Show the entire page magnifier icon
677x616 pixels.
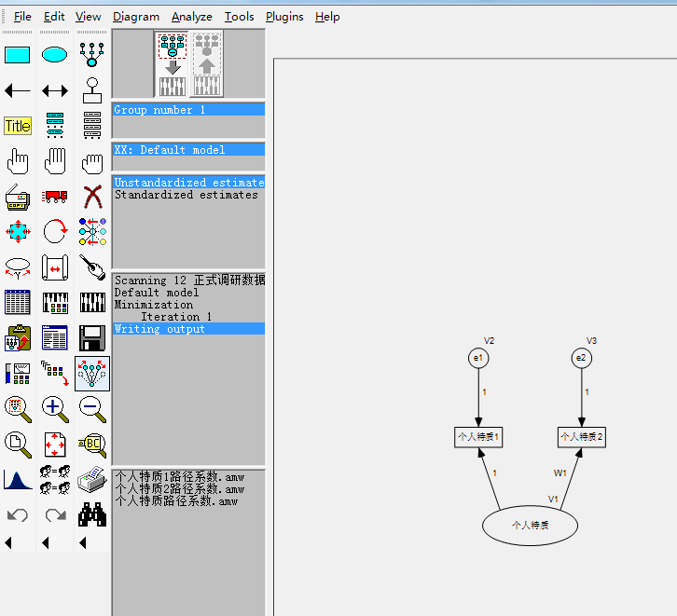(18, 445)
